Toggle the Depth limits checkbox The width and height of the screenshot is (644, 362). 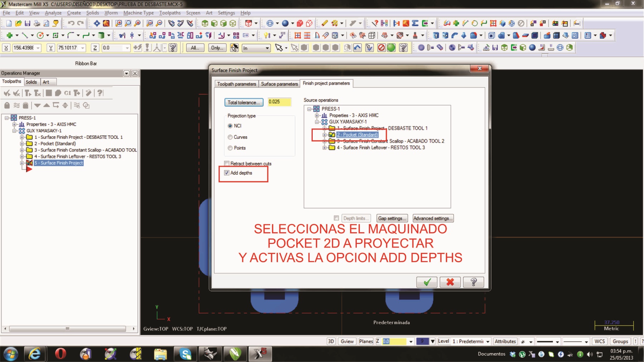pos(336,218)
